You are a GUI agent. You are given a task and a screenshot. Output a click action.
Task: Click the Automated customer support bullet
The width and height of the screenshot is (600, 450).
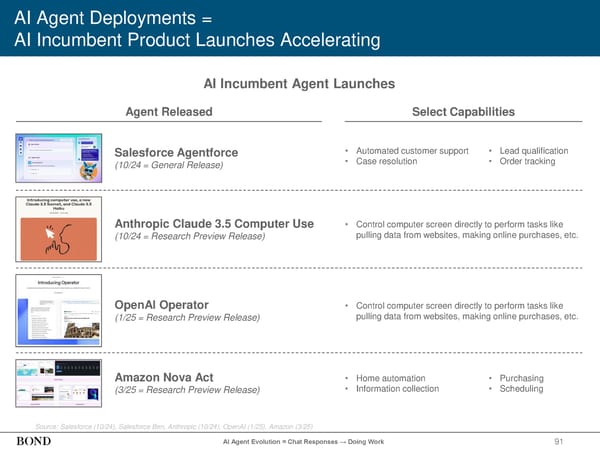point(411,151)
